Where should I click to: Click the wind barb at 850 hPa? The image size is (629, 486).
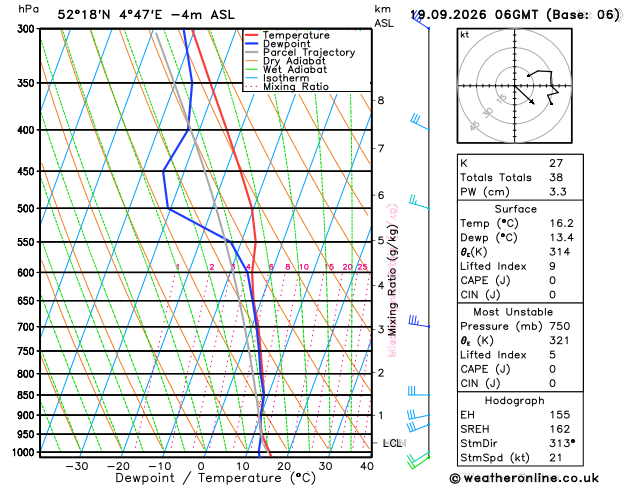point(419,391)
